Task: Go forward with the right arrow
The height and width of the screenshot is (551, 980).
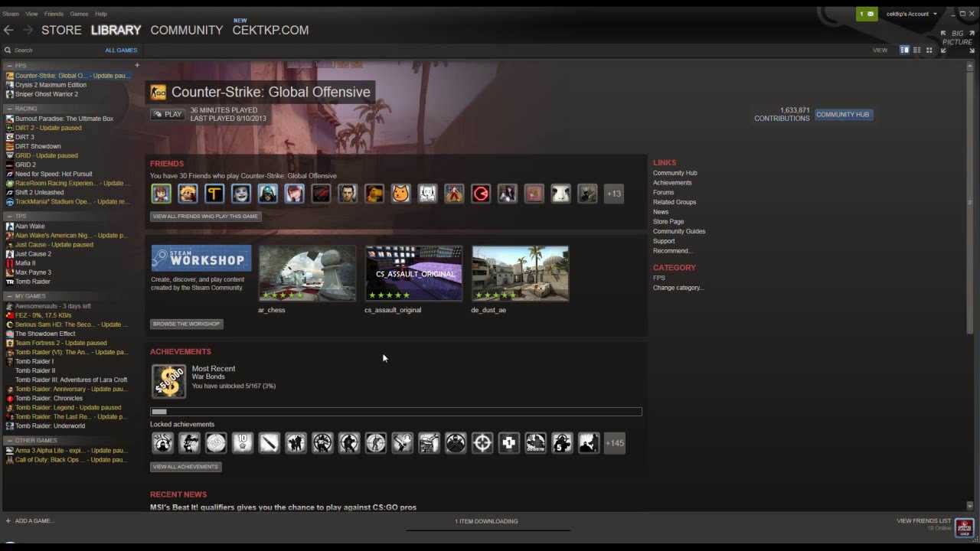Action: (28, 30)
